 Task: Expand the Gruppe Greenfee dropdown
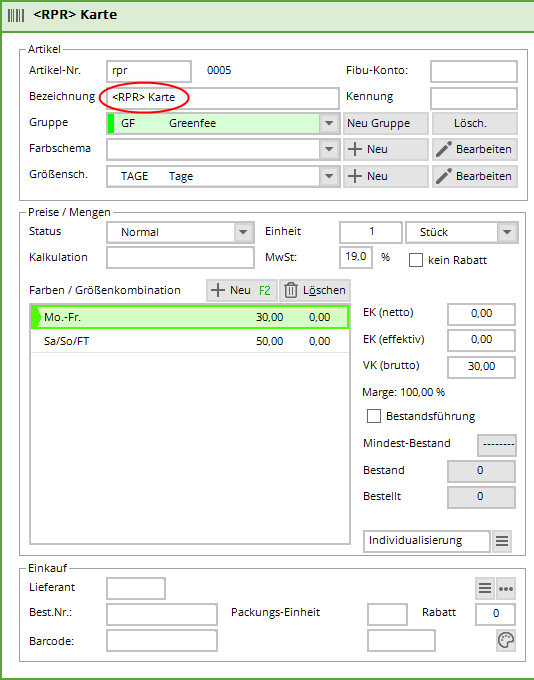[329, 123]
